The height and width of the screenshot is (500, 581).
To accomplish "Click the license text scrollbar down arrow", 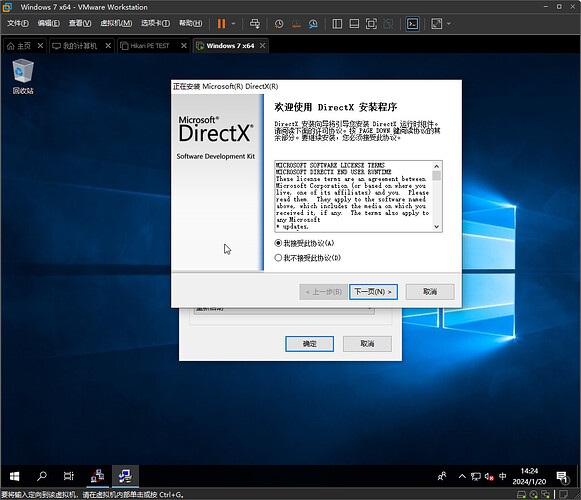I will 437,227.
